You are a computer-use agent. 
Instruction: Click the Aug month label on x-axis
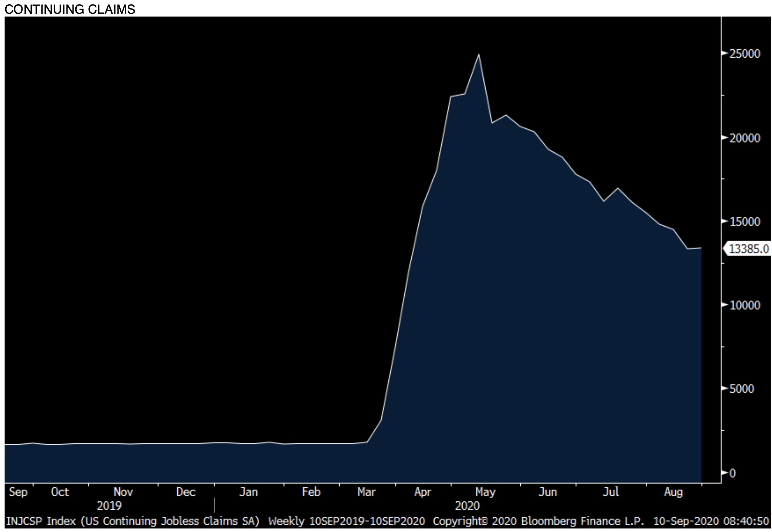point(673,492)
